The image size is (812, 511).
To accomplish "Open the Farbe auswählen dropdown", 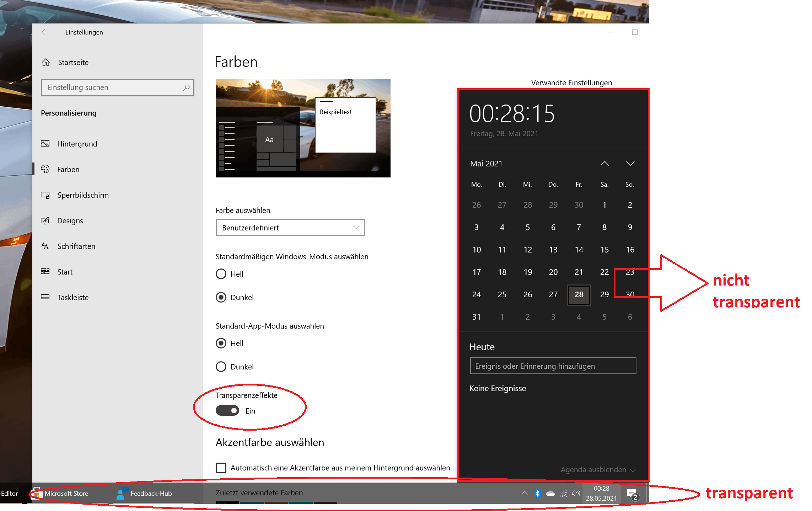I will (x=290, y=228).
